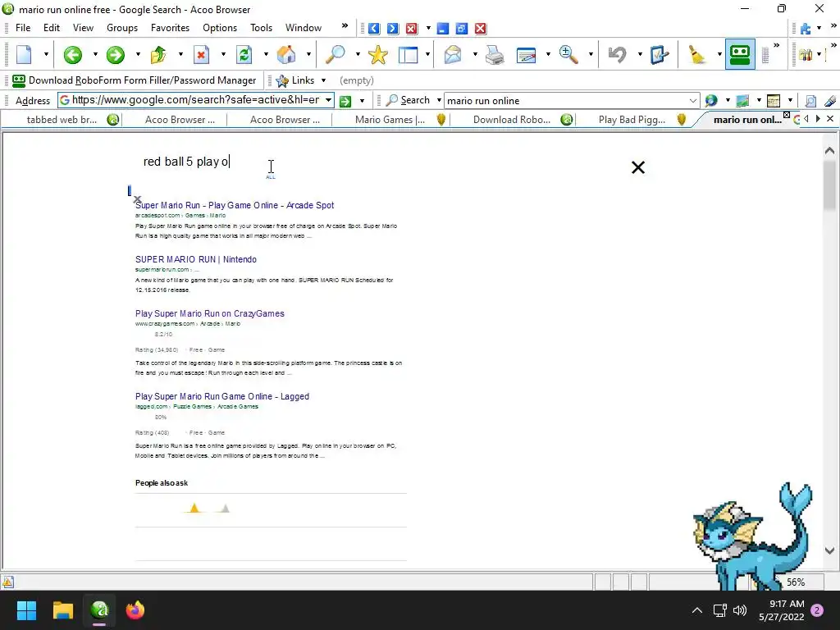Screen dimensions: 840x630
Task: Click Download RoboForm Form Filler button
Action: pyautogui.click(x=135, y=80)
